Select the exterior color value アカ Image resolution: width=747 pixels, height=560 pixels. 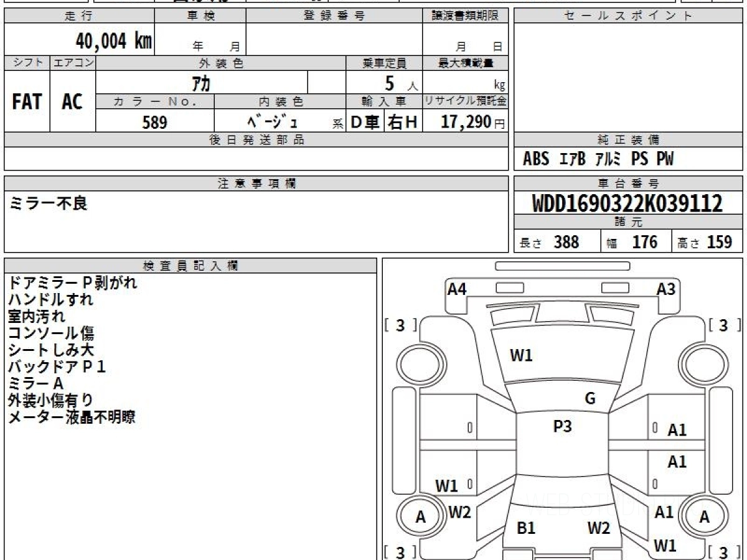pos(202,83)
